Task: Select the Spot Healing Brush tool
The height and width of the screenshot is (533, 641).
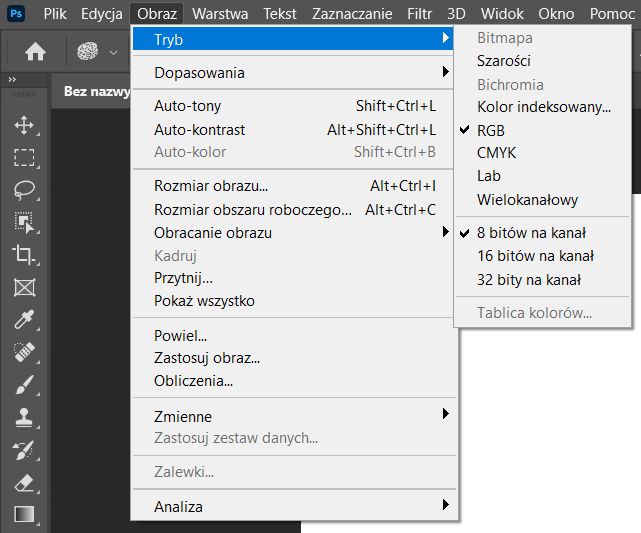Action: (x=24, y=352)
